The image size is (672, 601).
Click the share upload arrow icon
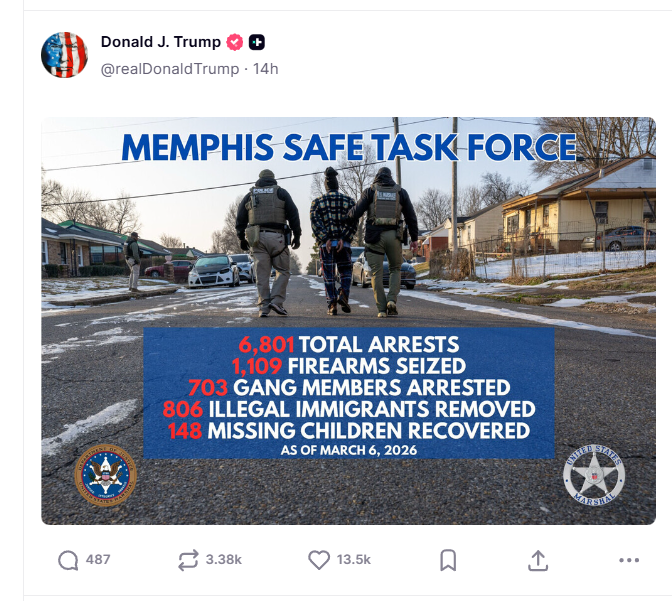538,560
